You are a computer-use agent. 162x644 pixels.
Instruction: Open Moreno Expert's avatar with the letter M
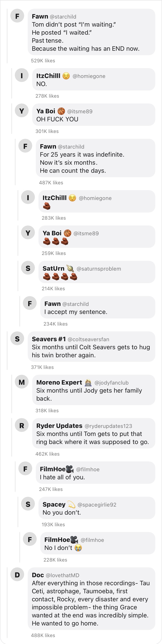pos(22,382)
